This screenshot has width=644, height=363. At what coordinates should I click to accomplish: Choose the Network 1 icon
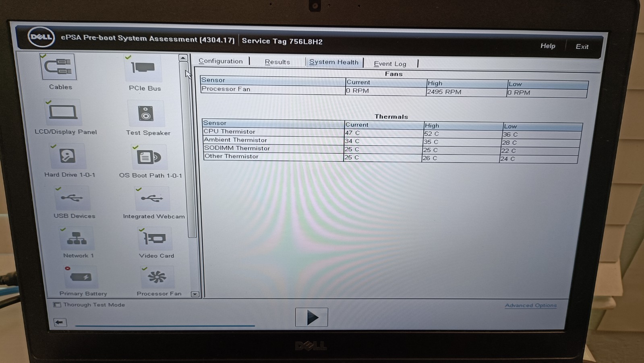pyautogui.click(x=77, y=238)
